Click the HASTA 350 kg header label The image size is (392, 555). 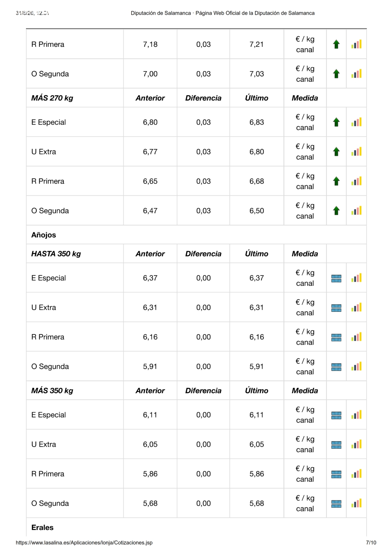coord(56,254)
